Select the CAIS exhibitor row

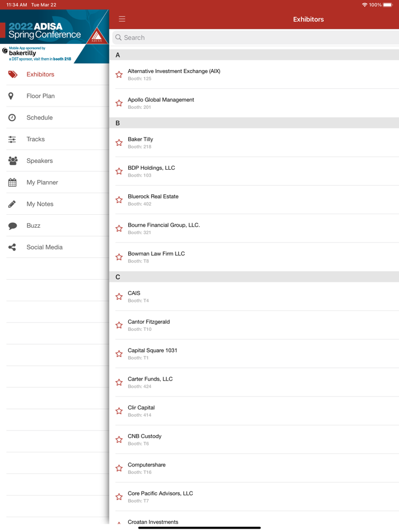254,297
